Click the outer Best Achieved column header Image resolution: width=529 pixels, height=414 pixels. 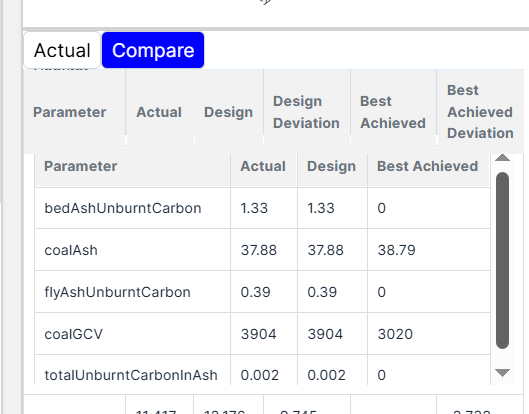pyautogui.click(x=393, y=112)
